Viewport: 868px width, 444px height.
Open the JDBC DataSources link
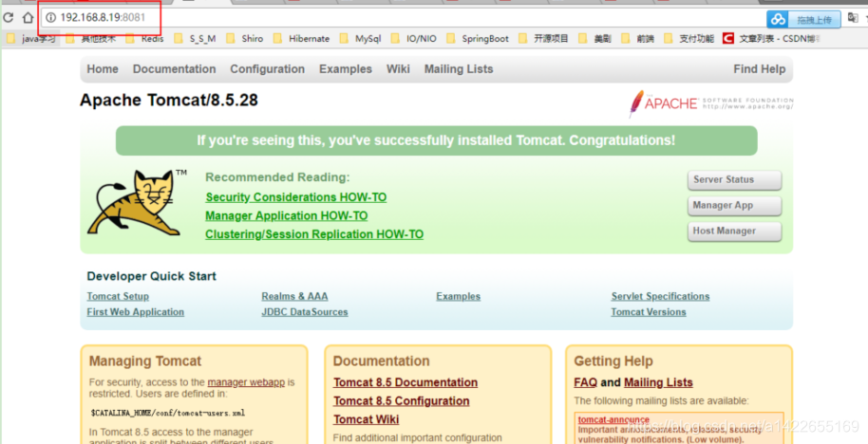tap(305, 312)
